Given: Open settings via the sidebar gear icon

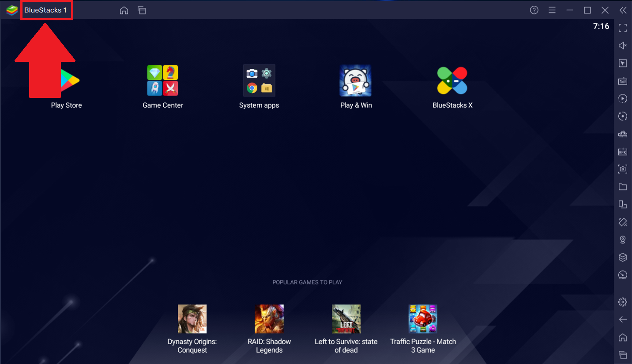Looking at the screenshot, I should [x=623, y=302].
